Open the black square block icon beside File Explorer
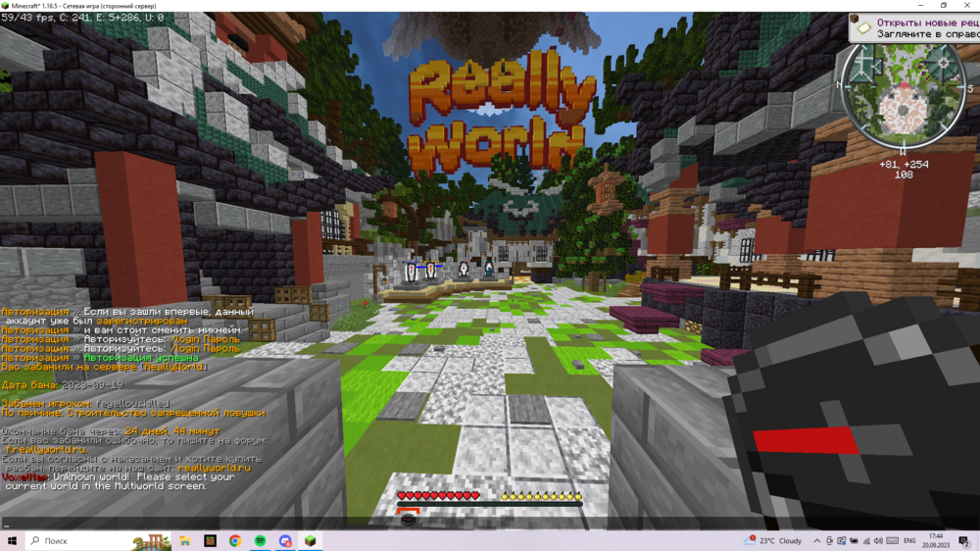Screen dimensions: 980x551 [210, 541]
